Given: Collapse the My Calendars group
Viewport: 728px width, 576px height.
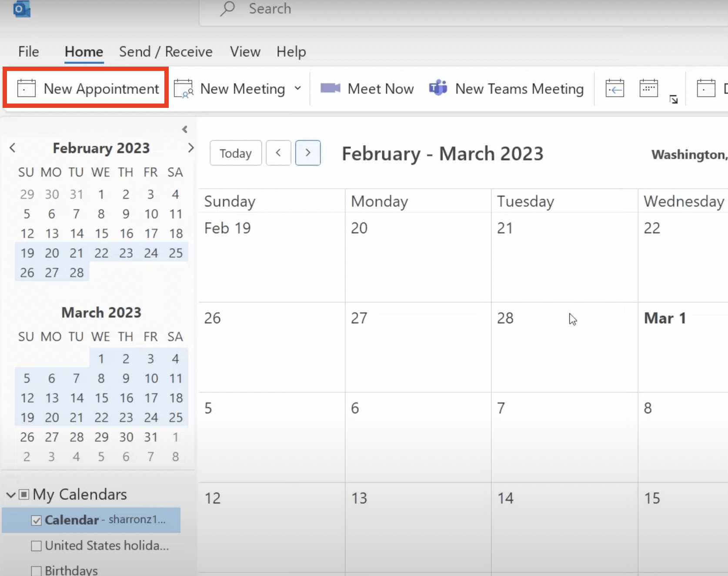Looking at the screenshot, I should click(11, 495).
